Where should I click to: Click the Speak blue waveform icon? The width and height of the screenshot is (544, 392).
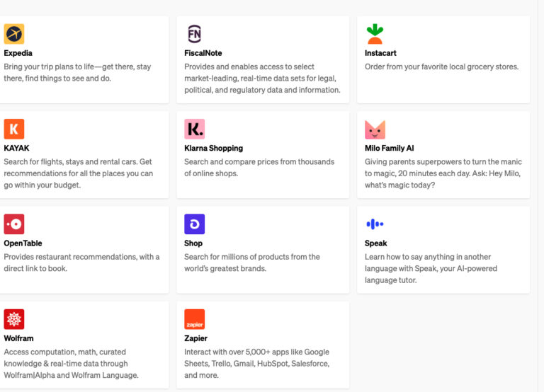click(x=375, y=224)
